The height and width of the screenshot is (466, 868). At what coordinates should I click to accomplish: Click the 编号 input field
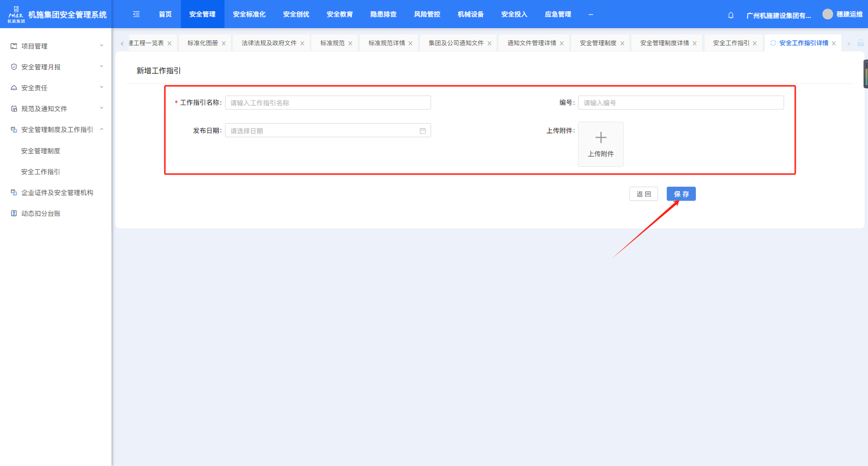tap(680, 103)
